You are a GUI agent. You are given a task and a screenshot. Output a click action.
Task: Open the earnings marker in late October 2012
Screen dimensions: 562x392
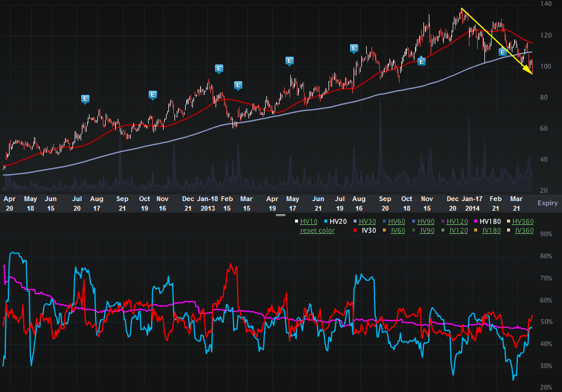pos(153,95)
